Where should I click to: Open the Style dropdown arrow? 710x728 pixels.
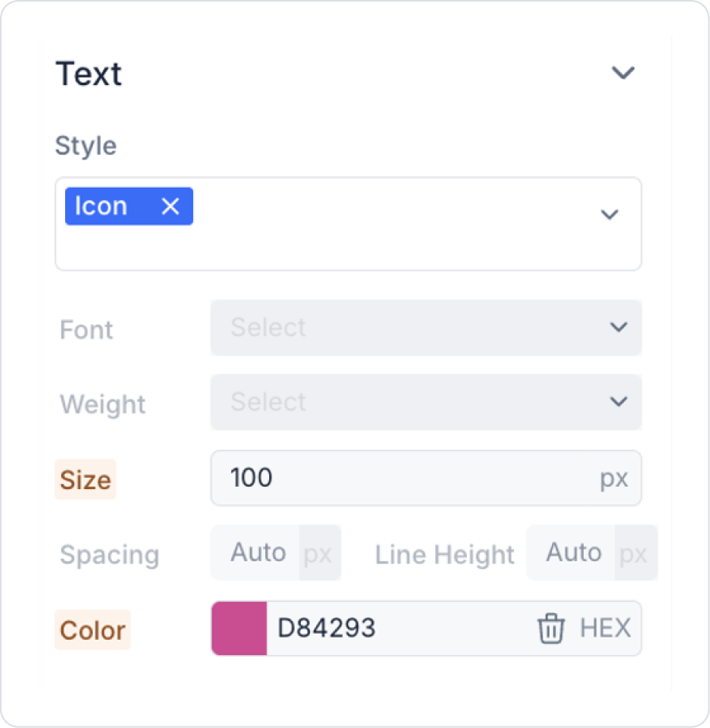[609, 214]
